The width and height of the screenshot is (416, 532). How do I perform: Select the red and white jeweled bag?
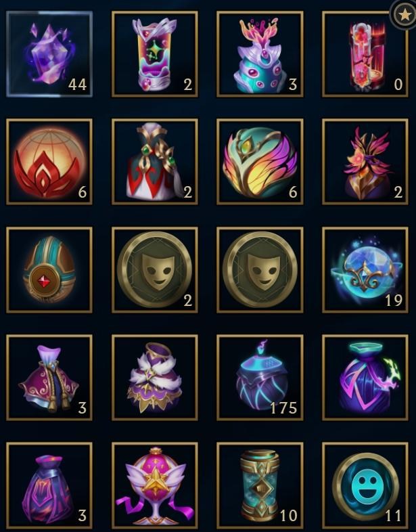pyautogui.click(x=155, y=162)
